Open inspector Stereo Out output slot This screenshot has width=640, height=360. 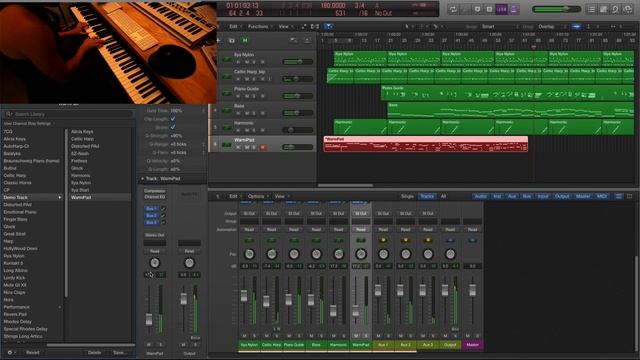[x=155, y=235]
